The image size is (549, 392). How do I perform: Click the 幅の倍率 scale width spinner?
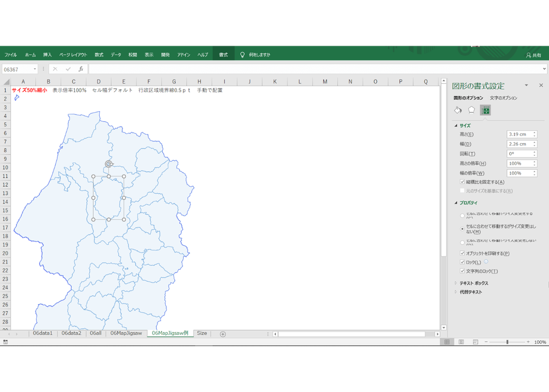pyautogui.click(x=534, y=173)
